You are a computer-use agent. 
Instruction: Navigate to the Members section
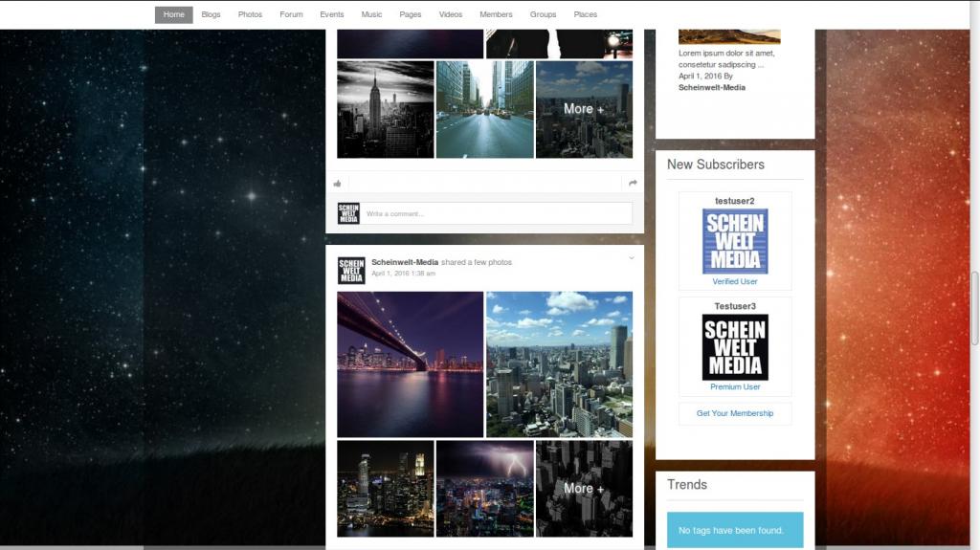tap(496, 14)
